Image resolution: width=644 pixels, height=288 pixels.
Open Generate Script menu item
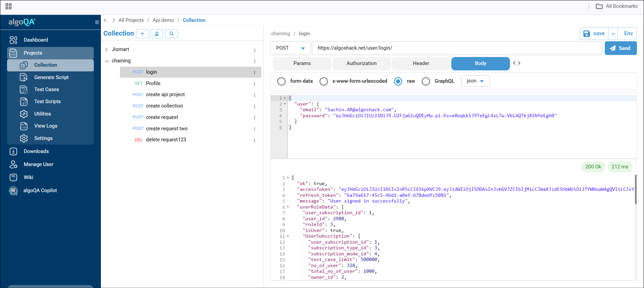51,77
